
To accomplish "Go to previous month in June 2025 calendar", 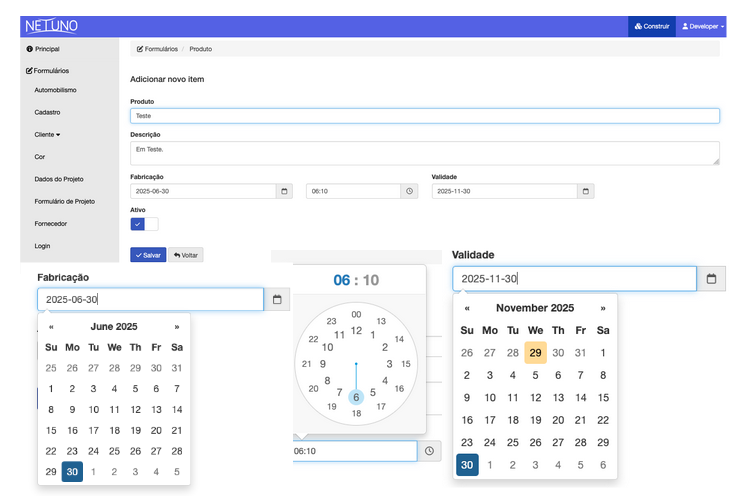I will pos(51,326).
